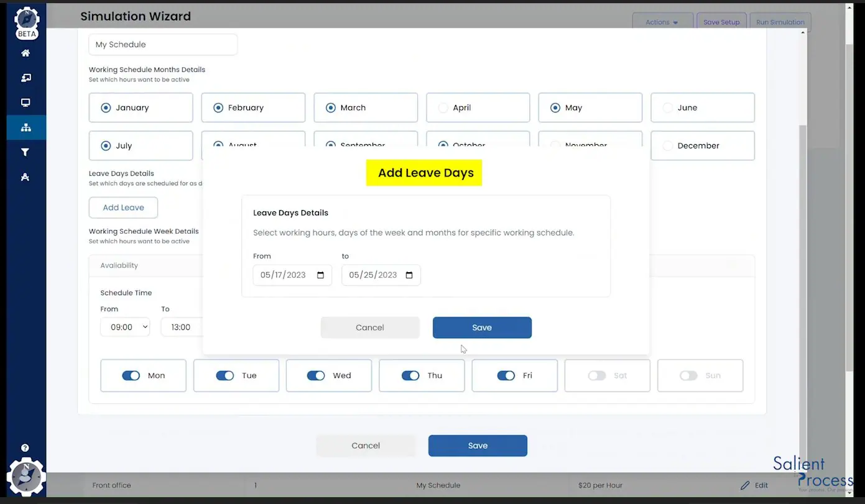Select the June month radio

pyautogui.click(x=668, y=108)
